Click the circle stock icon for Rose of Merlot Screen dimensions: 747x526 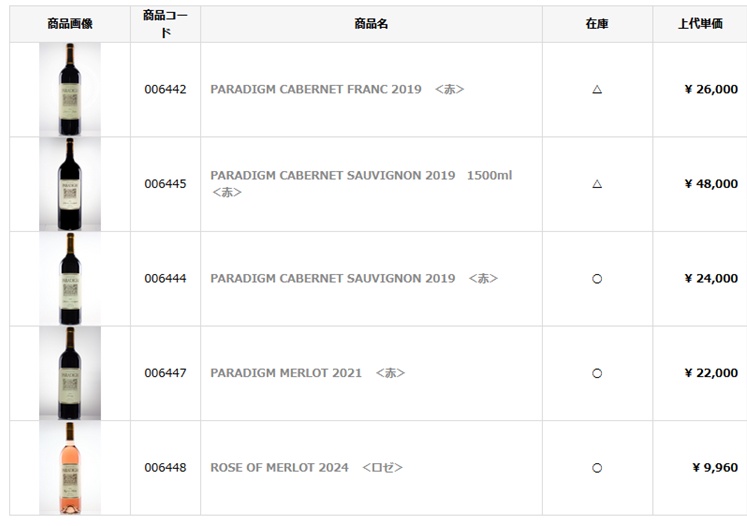click(x=597, y=467)
